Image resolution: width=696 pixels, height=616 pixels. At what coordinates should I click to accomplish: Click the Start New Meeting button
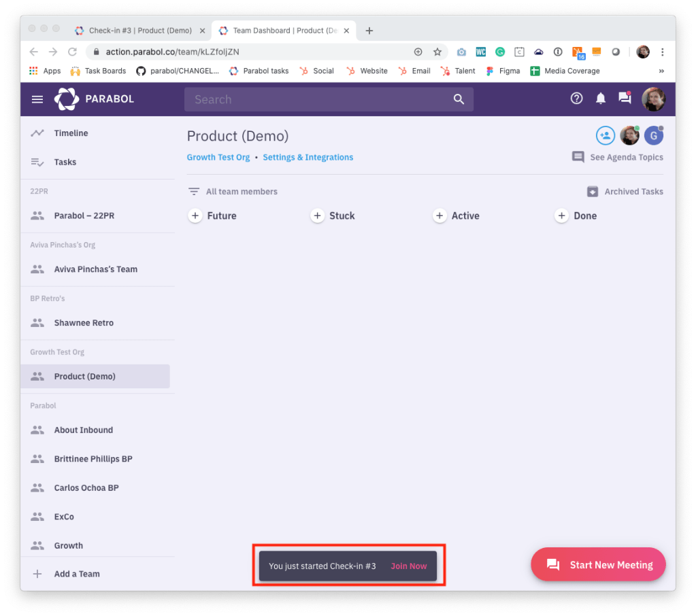click(x=598, y=564)
